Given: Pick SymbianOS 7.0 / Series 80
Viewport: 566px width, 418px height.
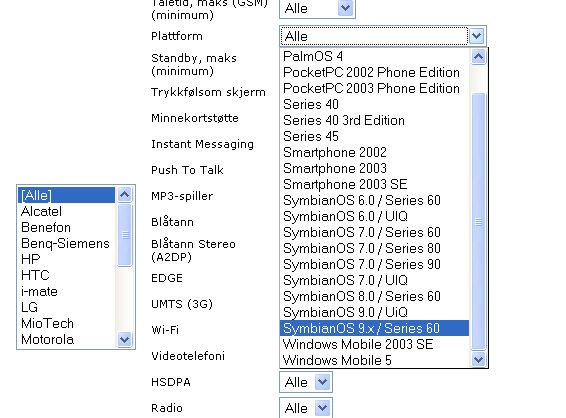Looking at the screenshot, I should (x=375, y=248).
